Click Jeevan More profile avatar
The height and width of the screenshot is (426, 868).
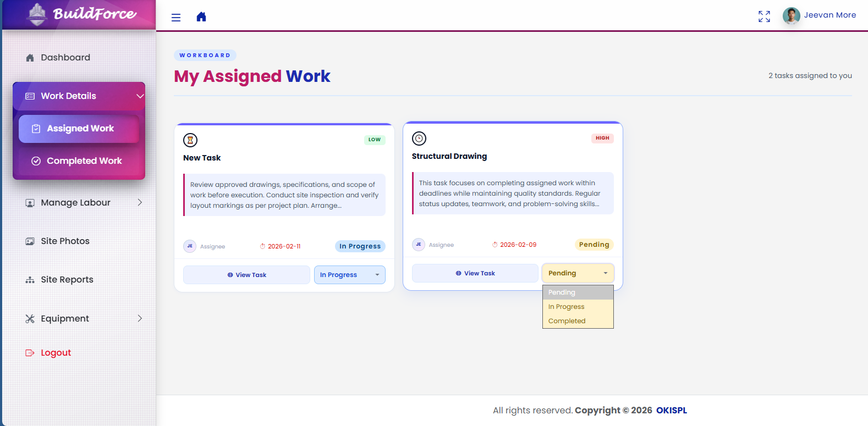(791, 15)
